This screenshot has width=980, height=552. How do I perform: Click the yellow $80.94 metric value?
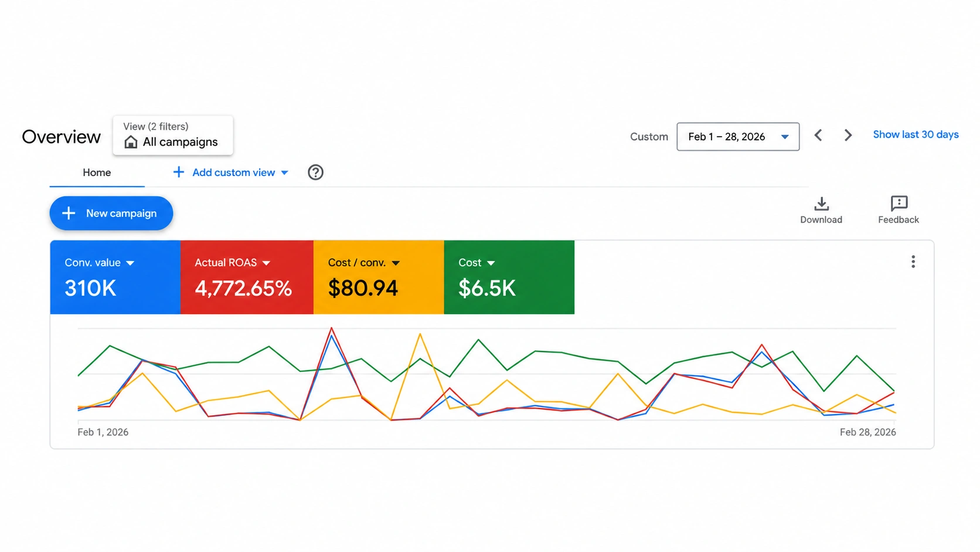tap(363, 288)
